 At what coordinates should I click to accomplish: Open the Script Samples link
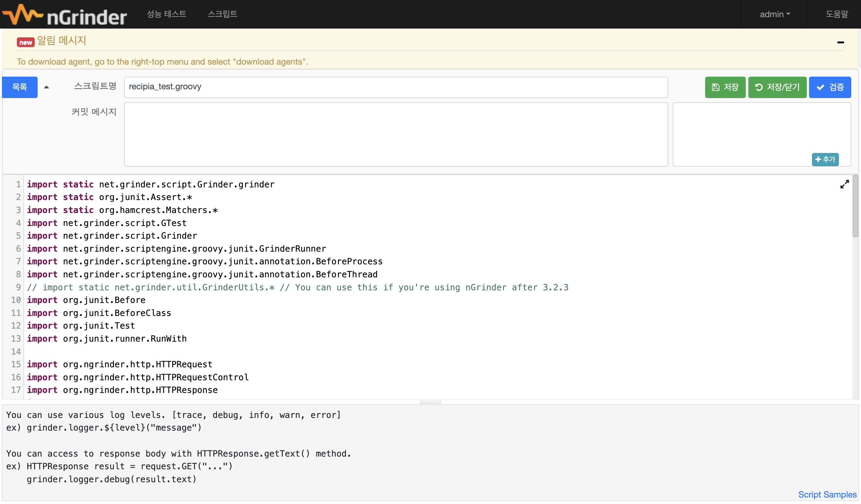pyautogui.click(x=827, y=495)
